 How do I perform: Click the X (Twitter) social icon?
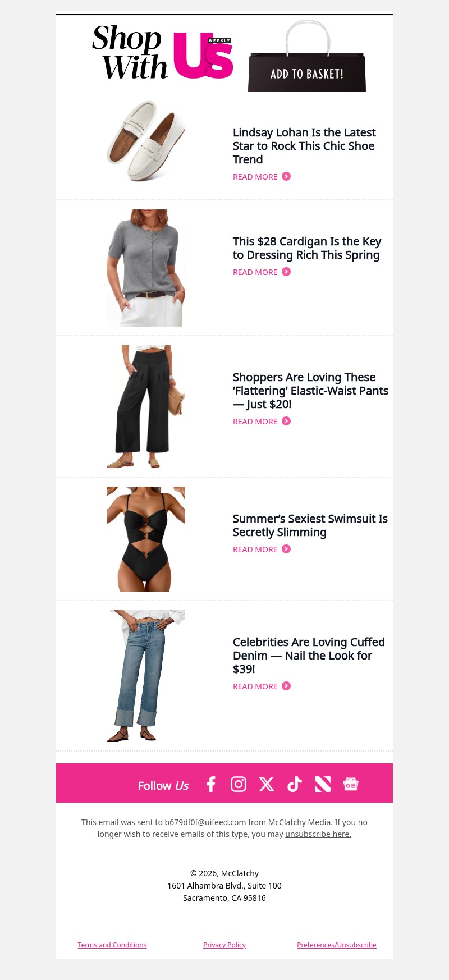[267, 784]
